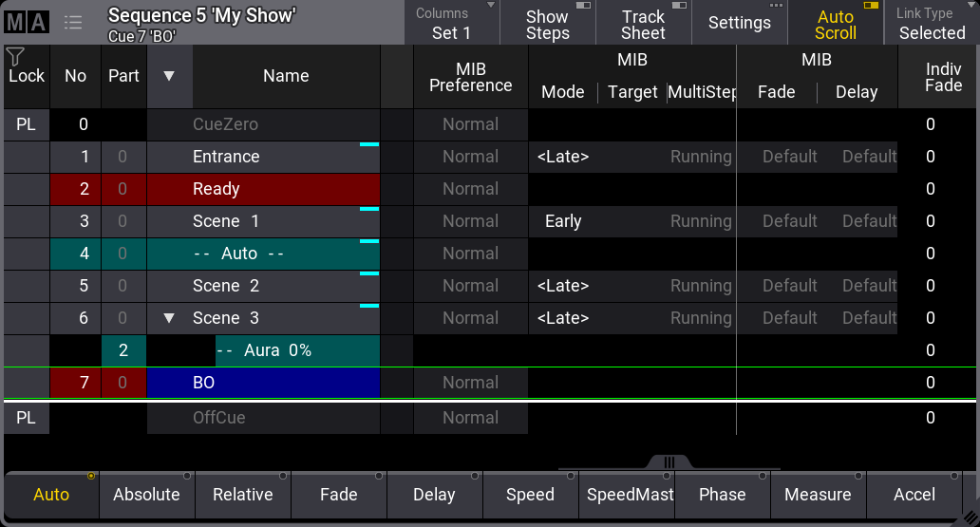Switch to the Absolute layer tab
Viewport: 980px width, 527px height.
coord(146,495)
